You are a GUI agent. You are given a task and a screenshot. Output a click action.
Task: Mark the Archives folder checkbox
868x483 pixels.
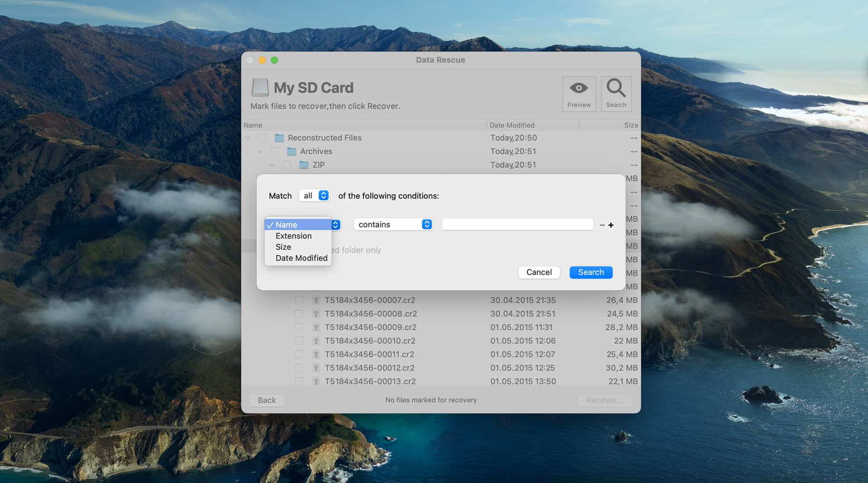274,152
